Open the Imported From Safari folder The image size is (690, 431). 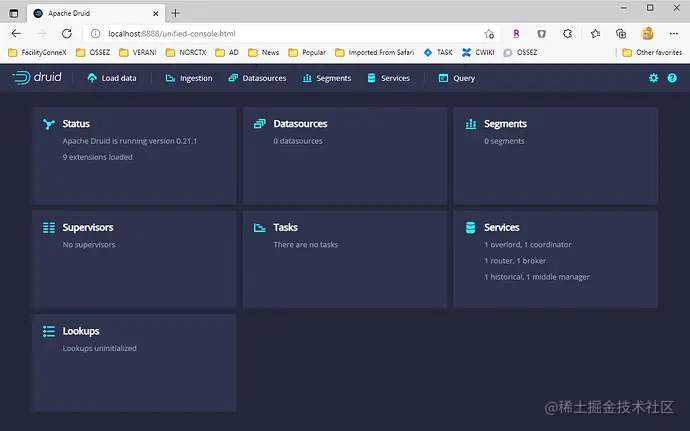point(374,52)
